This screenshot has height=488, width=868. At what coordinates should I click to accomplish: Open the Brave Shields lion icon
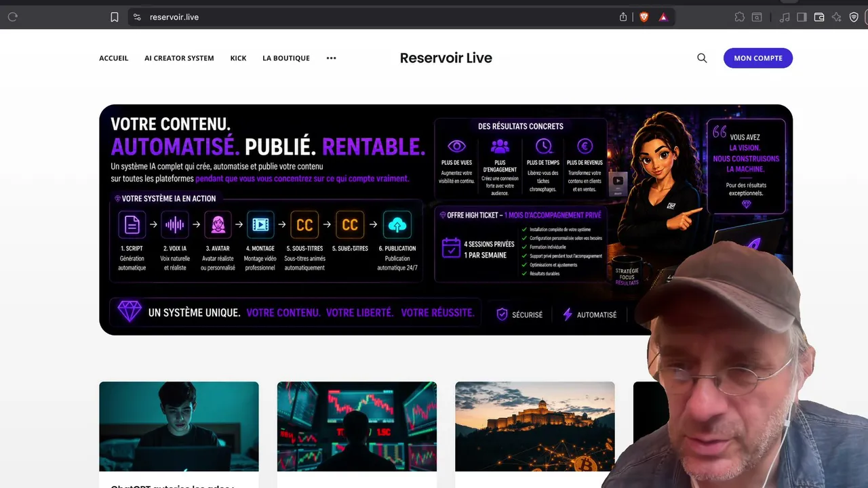tap(644, 17)
